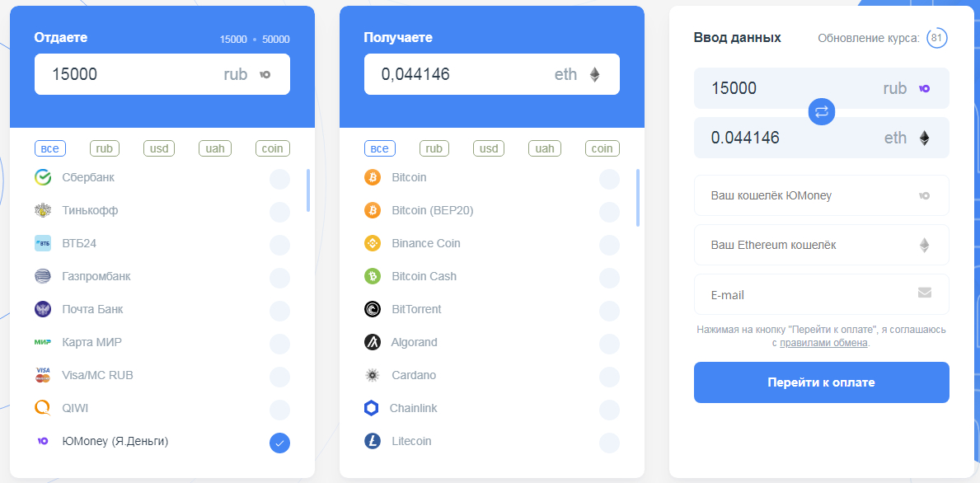Filter Получаете list by все

pos(380,148)
